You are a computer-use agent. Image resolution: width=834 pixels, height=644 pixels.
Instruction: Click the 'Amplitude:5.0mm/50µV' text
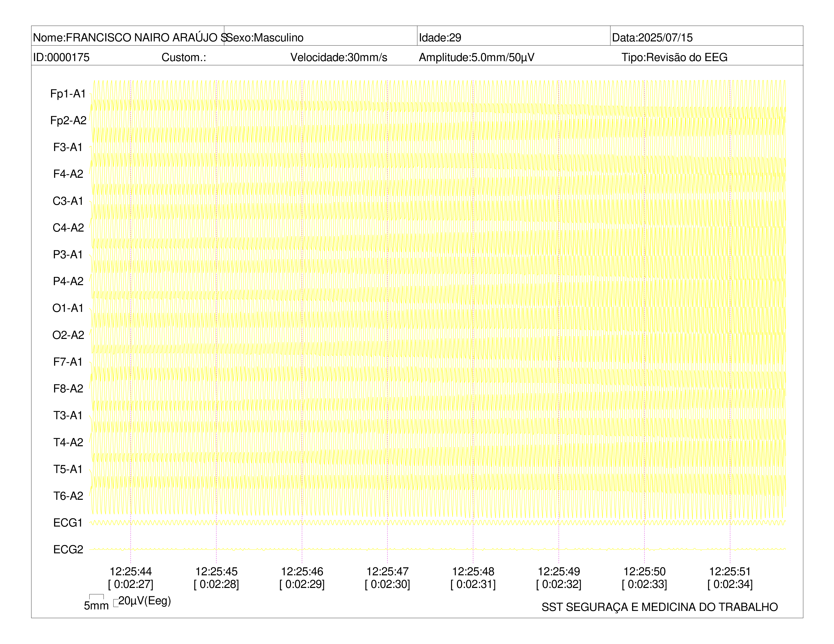click(477, 58)
